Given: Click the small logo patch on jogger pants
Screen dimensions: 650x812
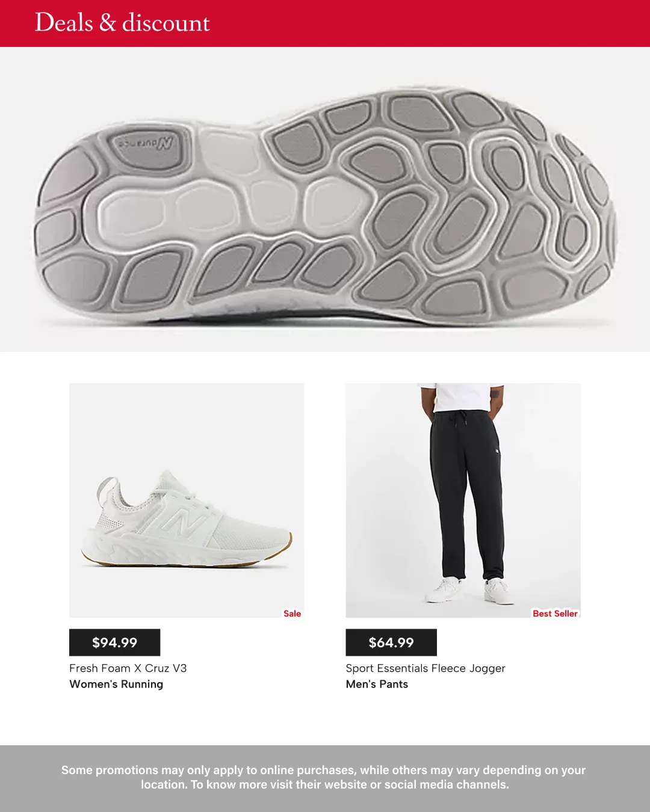Looking at the screenshot, I should 497,451.
